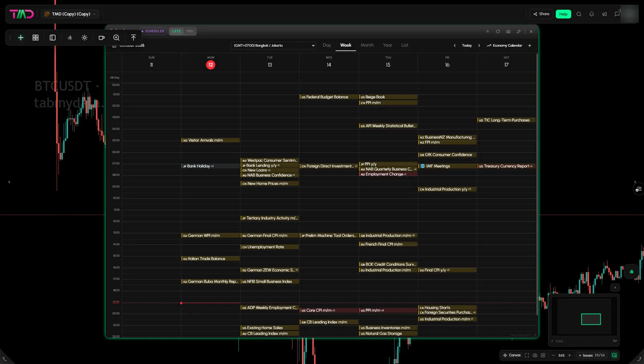Click the boxed X icon in the bottom canvas bar
This screenshot has width=644, height=364.
click(543, 355)
